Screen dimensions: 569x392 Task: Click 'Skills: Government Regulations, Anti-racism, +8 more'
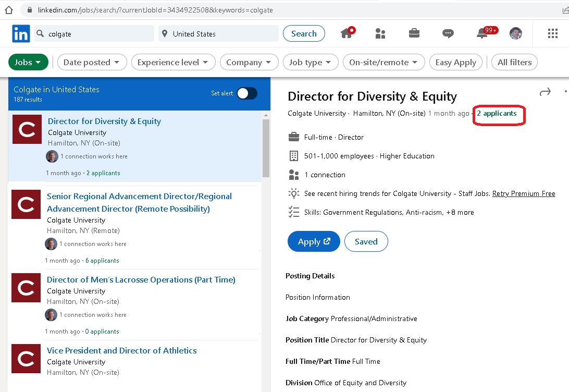[389, 212]
